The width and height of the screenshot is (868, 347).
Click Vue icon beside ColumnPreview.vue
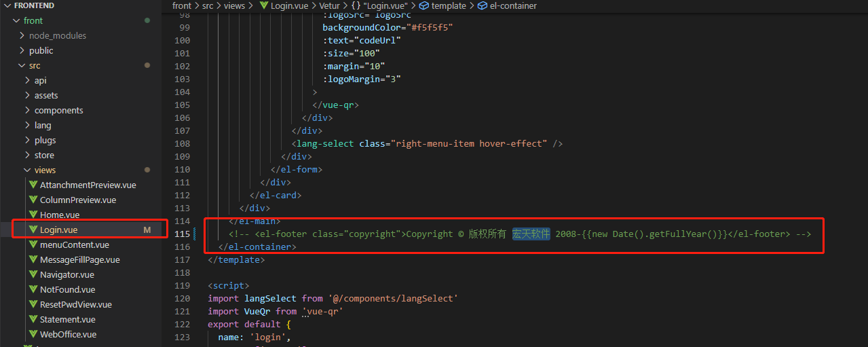click(x=33, y=200)
